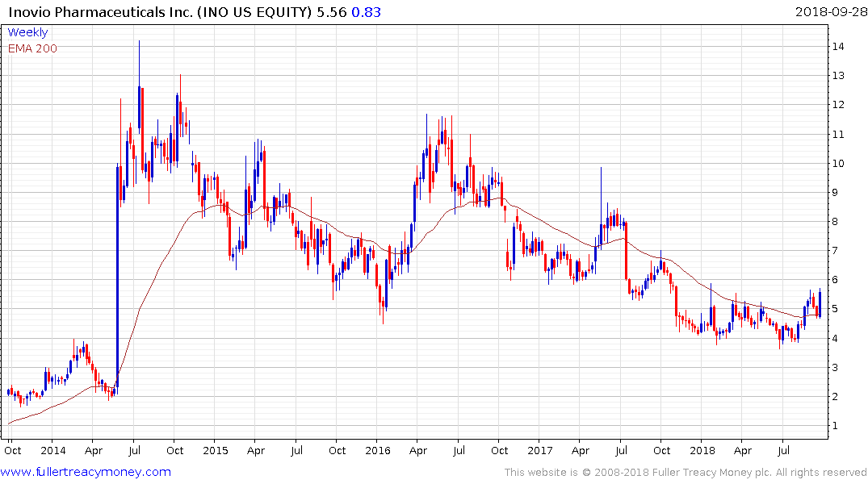Screen dimensions: 868x484
Task: Click the first Oct label before 2014
Action: coord(13,451)
